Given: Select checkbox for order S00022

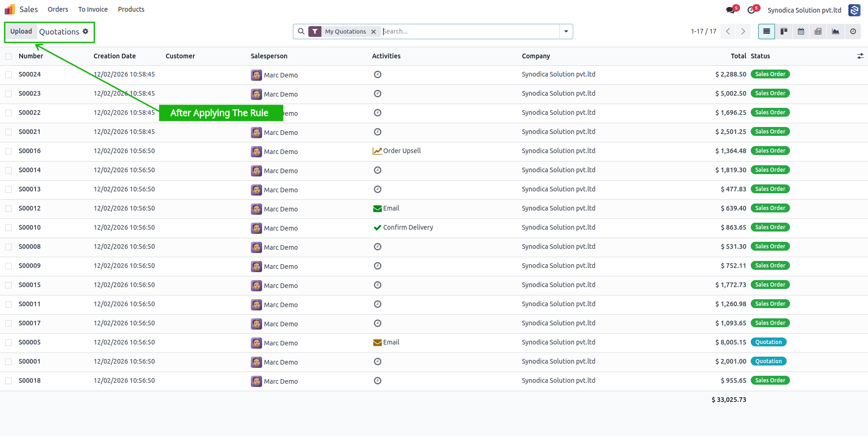Looking at the screenshot, I should click(x=8, y=113).
